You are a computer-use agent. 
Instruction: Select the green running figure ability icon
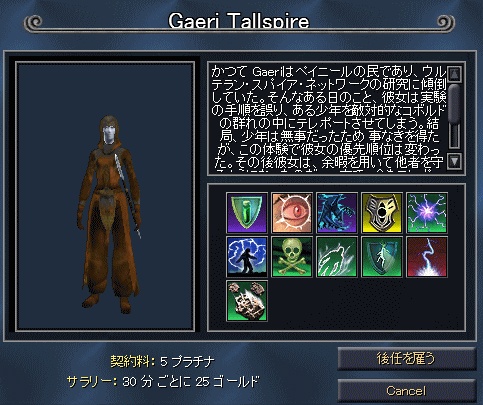(x=337, y=257)
